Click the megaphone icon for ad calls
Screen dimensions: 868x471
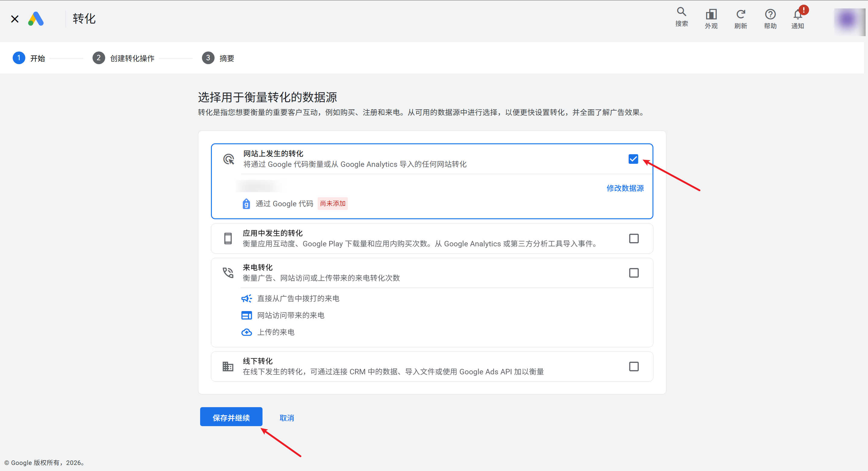(x=247, y=298)
